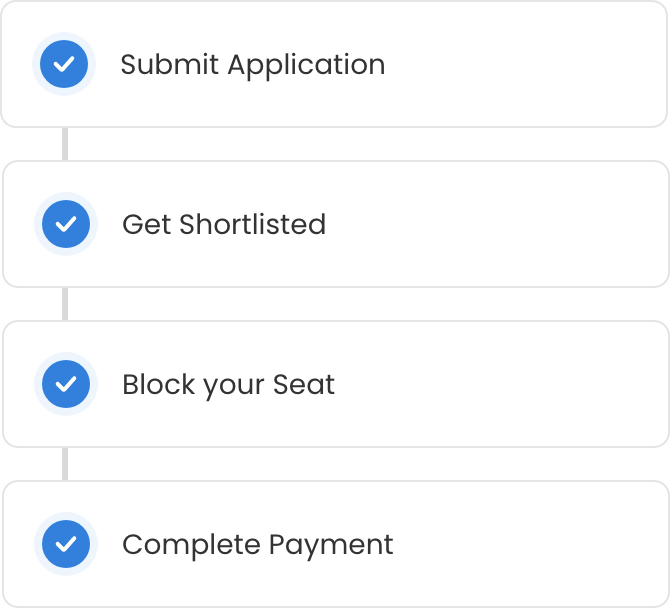Click the word Seat in third step
This screenshot has width=670, height=608.
(304, 384)
